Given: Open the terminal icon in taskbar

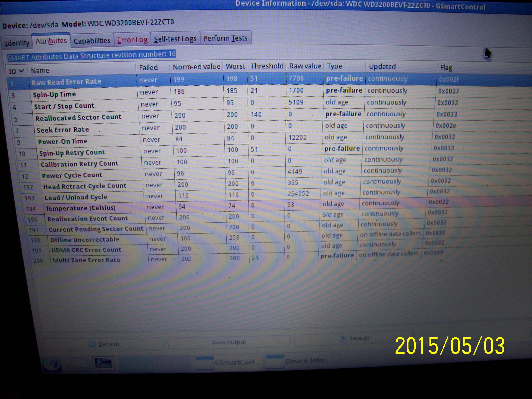Looking at the screenshot, I should pos(103,363).
